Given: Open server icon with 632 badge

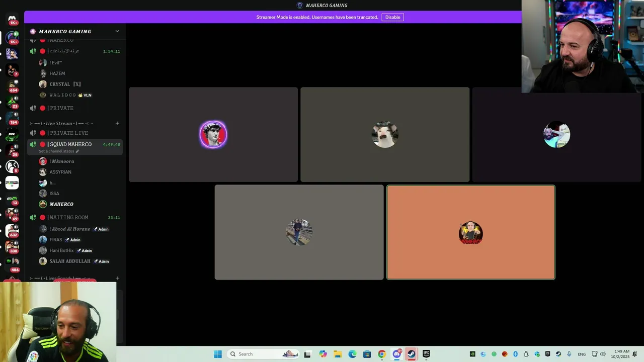Looking at the screenshot, I should tap(12, 230).
